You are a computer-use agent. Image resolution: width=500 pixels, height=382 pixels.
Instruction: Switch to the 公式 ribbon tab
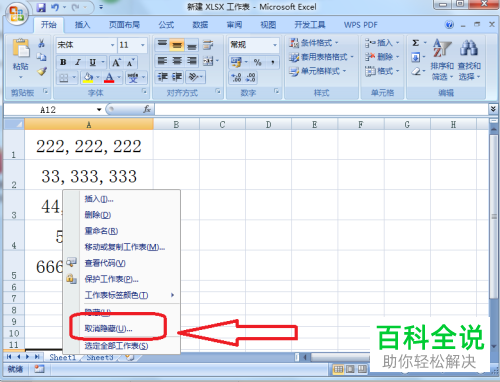[x=166, y=25]
